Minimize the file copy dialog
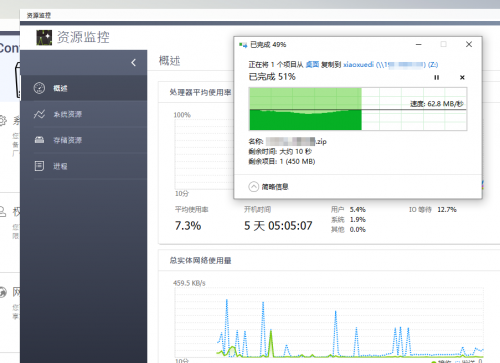Image resolution: width=500 pixels, height=363 pixels. pyautogui.click(x=419, y=44)
